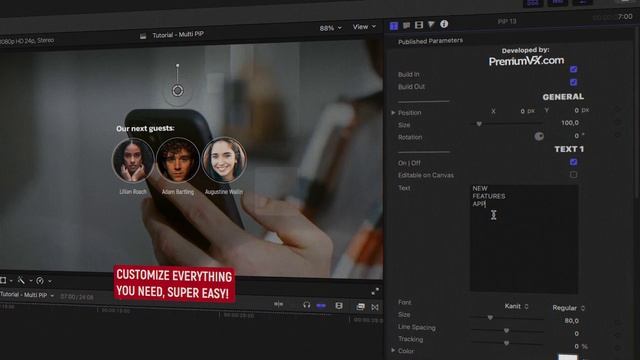Open the Kanit font dropdown

point(516,306)
